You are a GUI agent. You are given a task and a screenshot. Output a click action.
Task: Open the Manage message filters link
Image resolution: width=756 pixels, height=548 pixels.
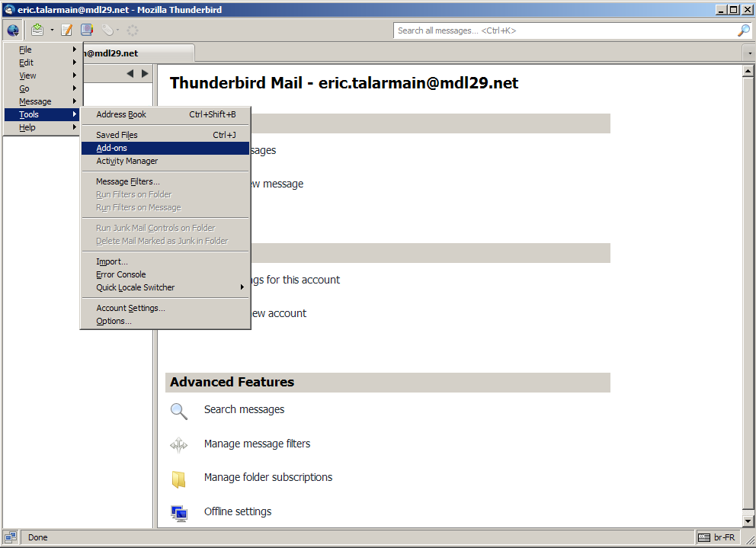click(257, 444)
